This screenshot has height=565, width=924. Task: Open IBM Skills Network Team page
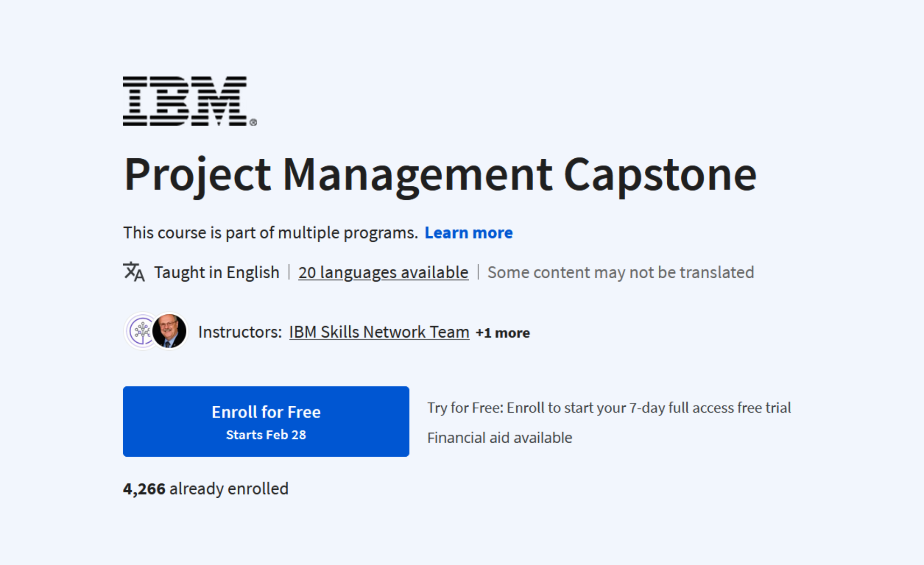point(379,331)
